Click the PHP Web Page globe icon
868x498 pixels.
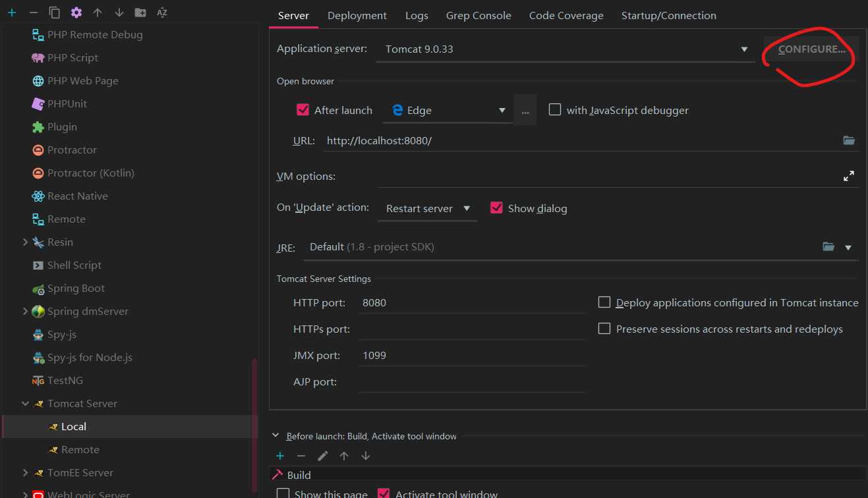pyautogui.click(x=38, y=81)
